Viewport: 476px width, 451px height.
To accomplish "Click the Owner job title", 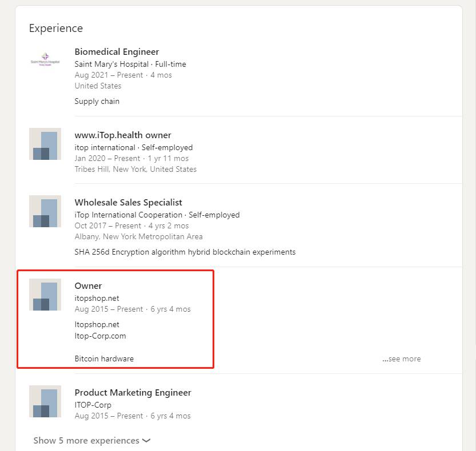I will (x=88, y=286).
